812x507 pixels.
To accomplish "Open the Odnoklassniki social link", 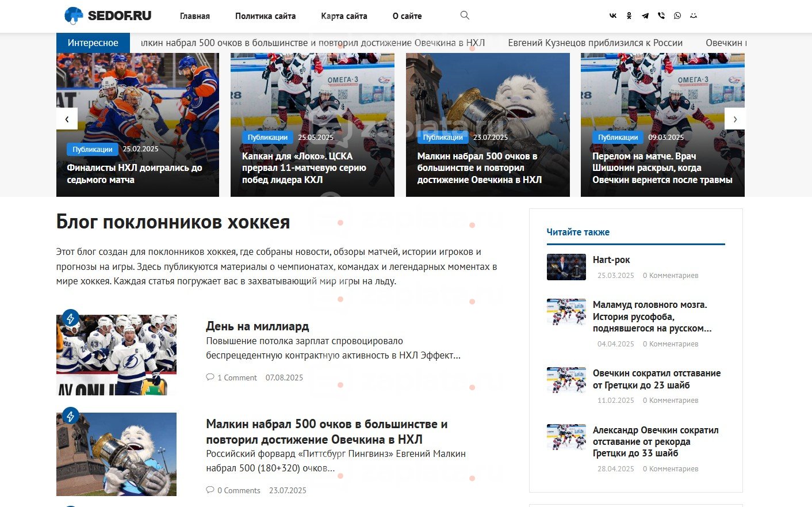I will (x=629, y=16).
